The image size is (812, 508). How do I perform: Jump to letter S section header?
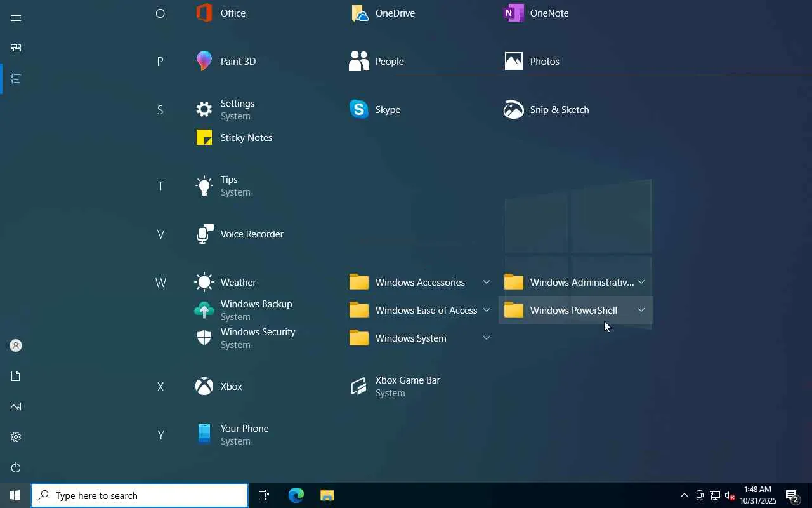click(160, 109)
